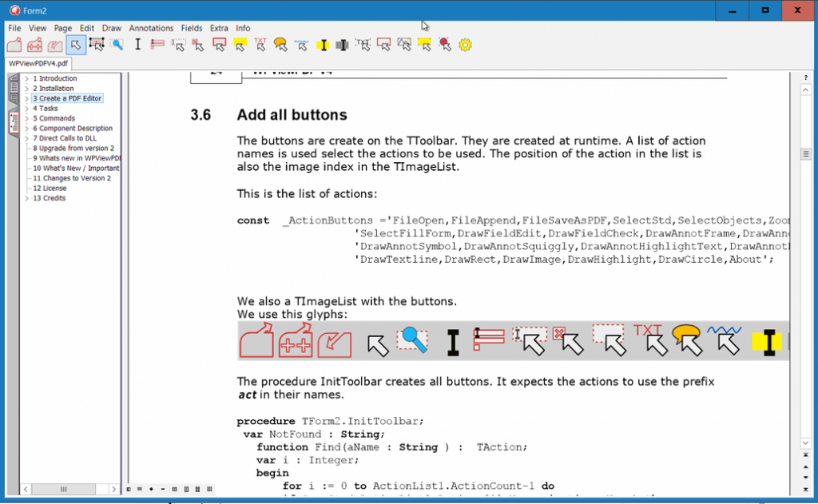
Task: Choose the speech bubble annotation tool
Action: (280, 45)
